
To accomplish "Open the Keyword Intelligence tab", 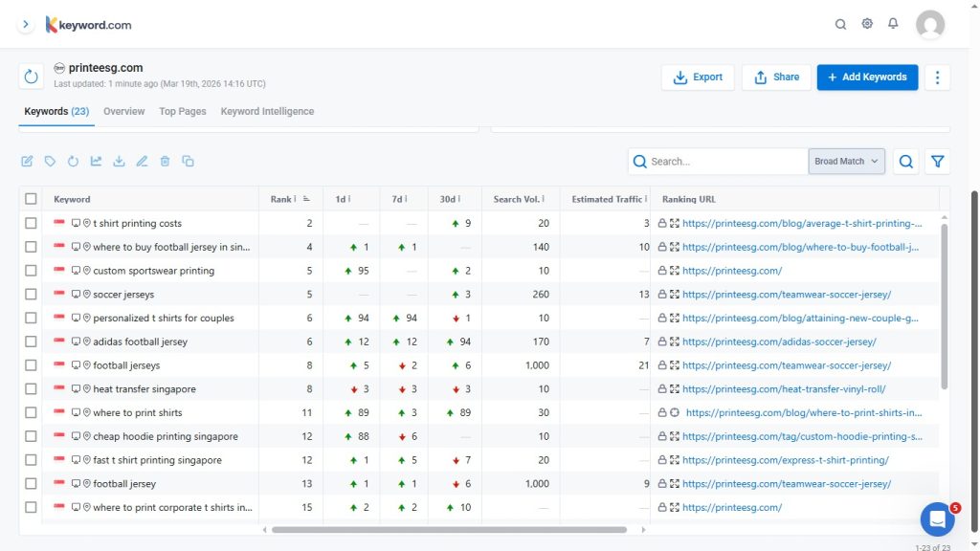I will click(x=267, y=111).
